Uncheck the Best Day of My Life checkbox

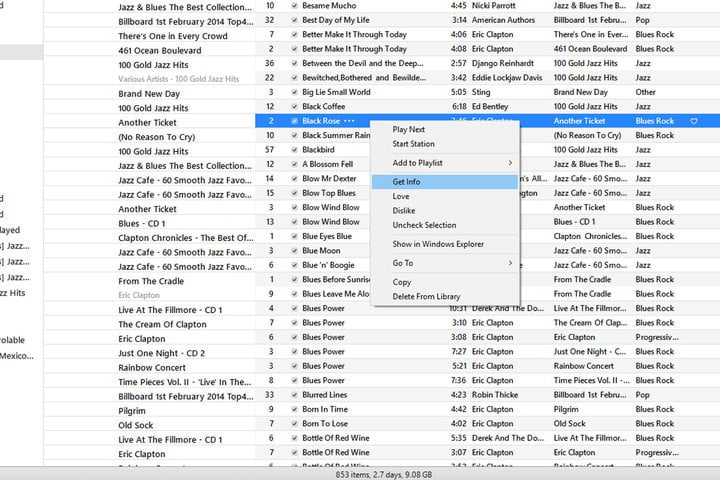click(x=294, y=20)
